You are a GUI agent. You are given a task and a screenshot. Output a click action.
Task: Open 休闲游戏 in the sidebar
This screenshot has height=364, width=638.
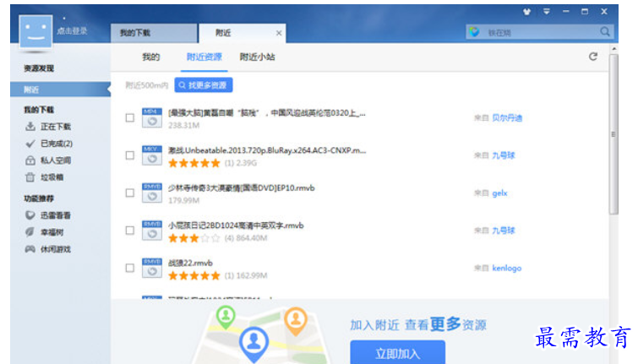[x=55, y=249]
